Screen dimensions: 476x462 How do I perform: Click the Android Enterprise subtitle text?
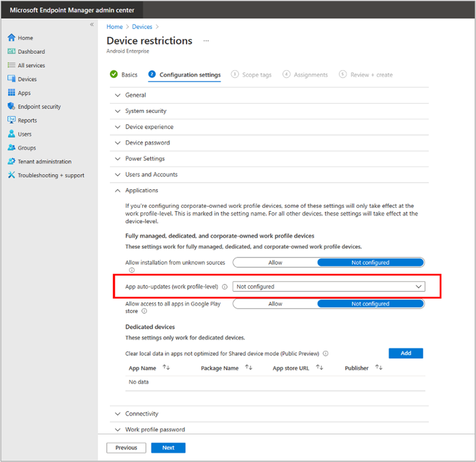[x=128, y=51]
